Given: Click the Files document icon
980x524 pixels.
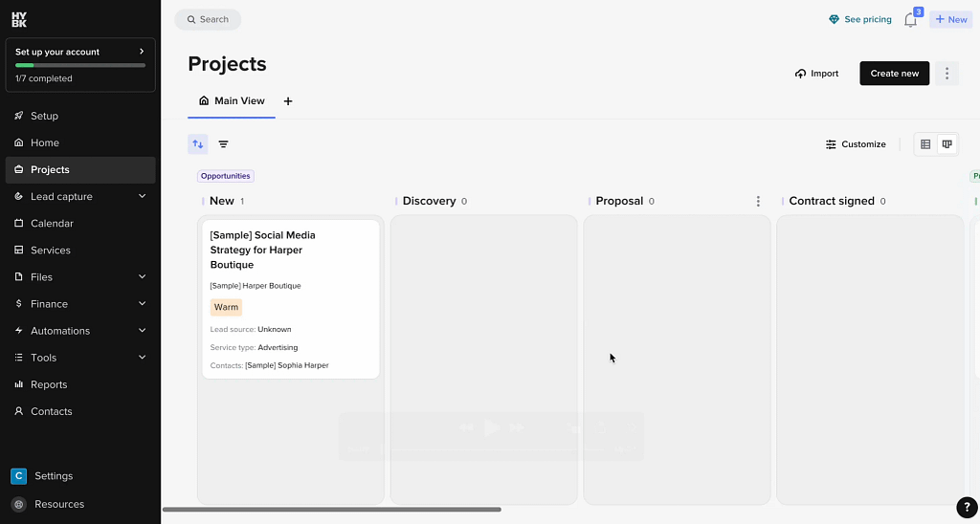Looking at the screenshot, I should click(x=19, y=276).
